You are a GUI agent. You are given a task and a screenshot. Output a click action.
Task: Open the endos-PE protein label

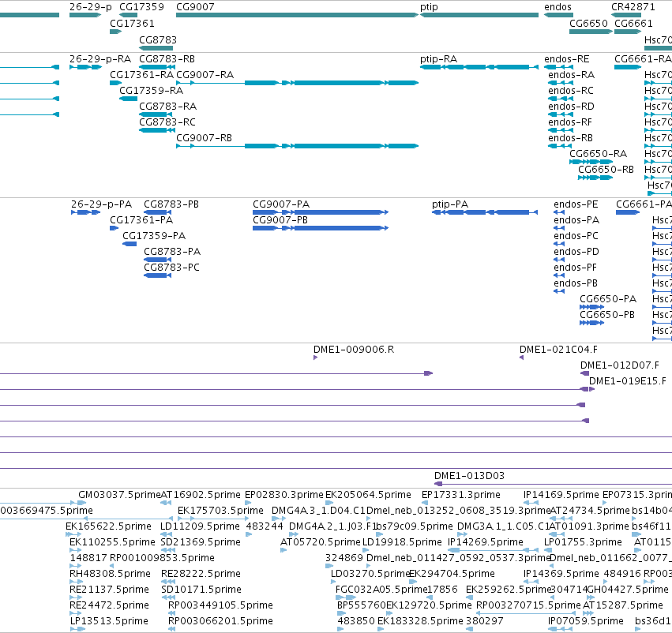576,204
